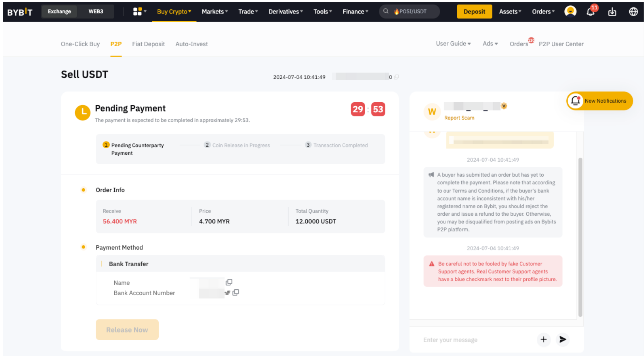The image size is (644, 358).
Task: Copy the order ID number
Action: point(397,77)
